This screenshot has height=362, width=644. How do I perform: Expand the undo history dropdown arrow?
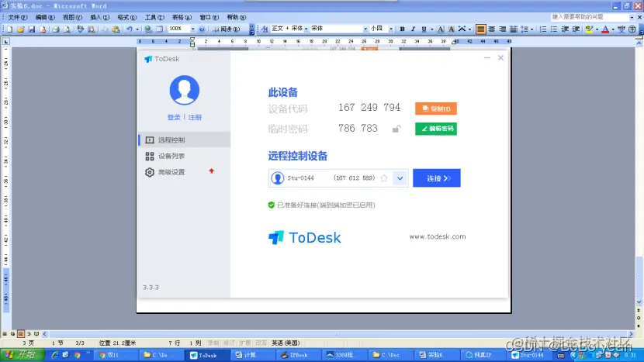click(x=137, y=29)
